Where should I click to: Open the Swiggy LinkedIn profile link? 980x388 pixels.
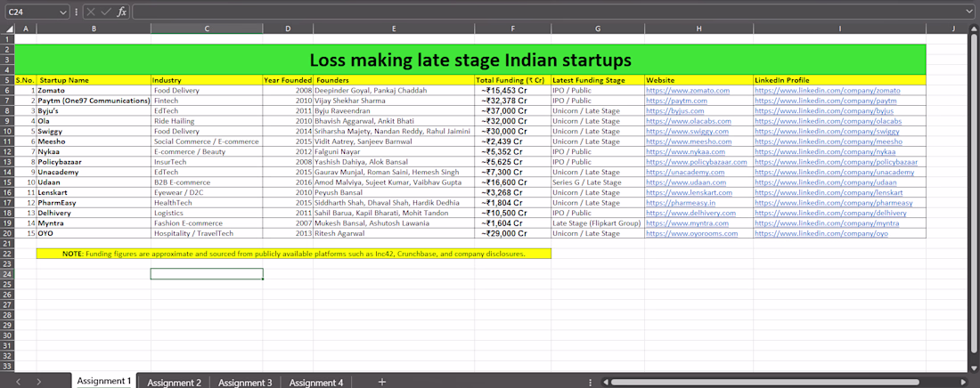pyautogui.click(x=827, y=131)
